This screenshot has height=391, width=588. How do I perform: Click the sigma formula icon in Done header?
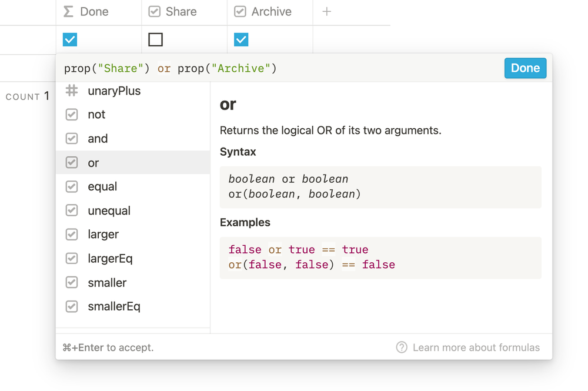click(68, 12)
